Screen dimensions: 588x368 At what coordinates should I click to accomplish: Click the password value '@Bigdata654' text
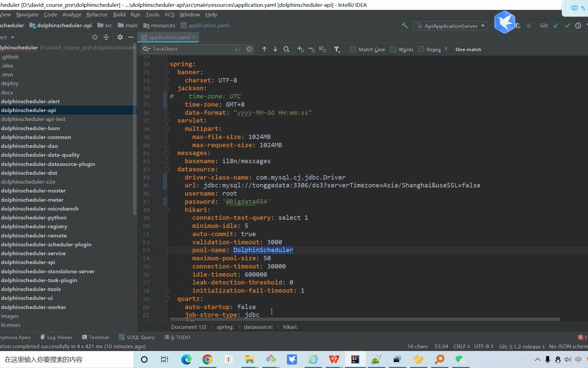(246, 202)
